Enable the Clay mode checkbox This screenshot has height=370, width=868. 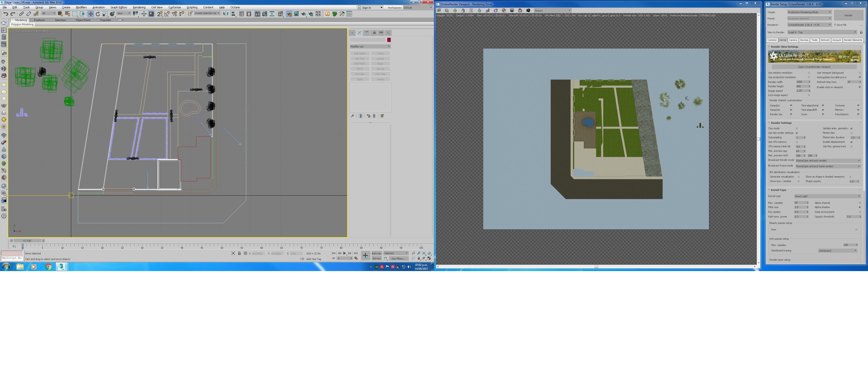click(x=797, y=128)
